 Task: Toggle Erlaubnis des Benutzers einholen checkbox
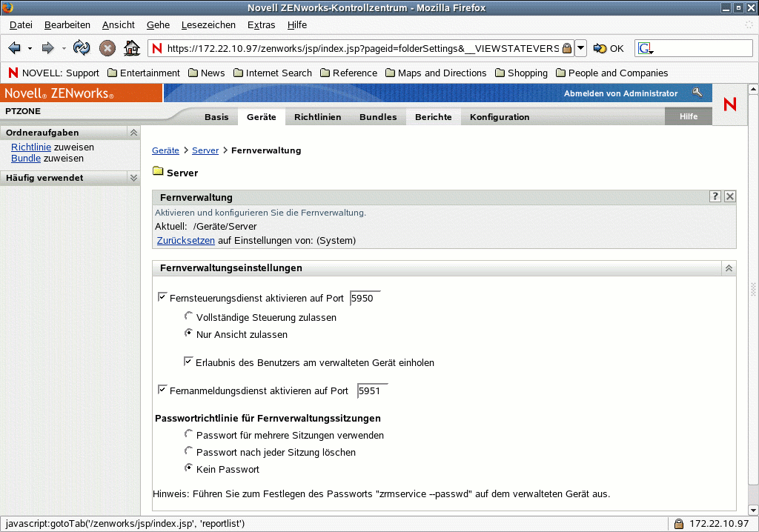click(188, 362)
